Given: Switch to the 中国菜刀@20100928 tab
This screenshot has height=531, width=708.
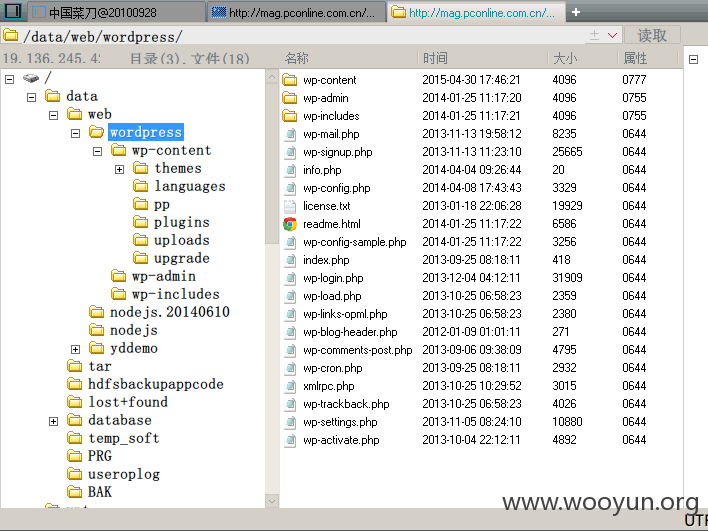Looking at the screenshot, I should (x=116, y=12).
